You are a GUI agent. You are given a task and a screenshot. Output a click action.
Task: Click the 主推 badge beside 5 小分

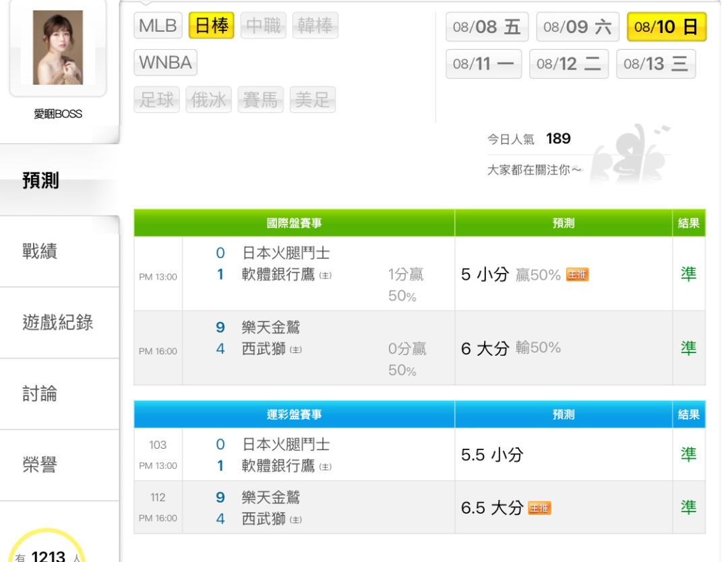(577, 275)
